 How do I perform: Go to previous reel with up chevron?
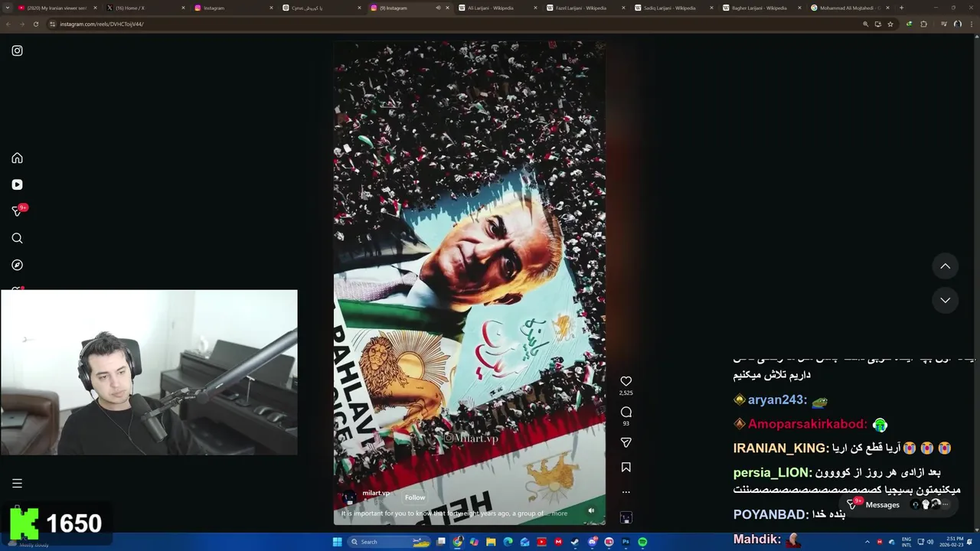945,266
